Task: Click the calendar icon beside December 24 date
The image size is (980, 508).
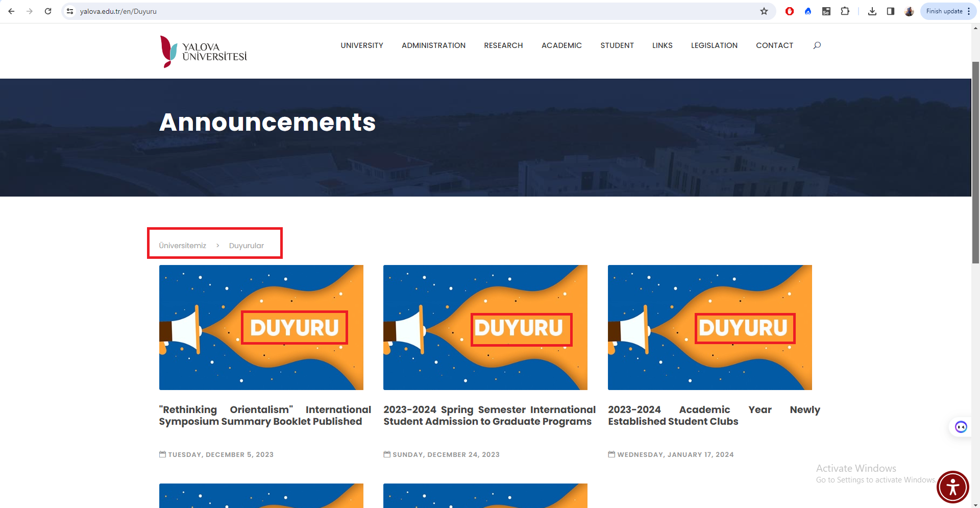Action: pyautogui.click(x=387, y=454)
